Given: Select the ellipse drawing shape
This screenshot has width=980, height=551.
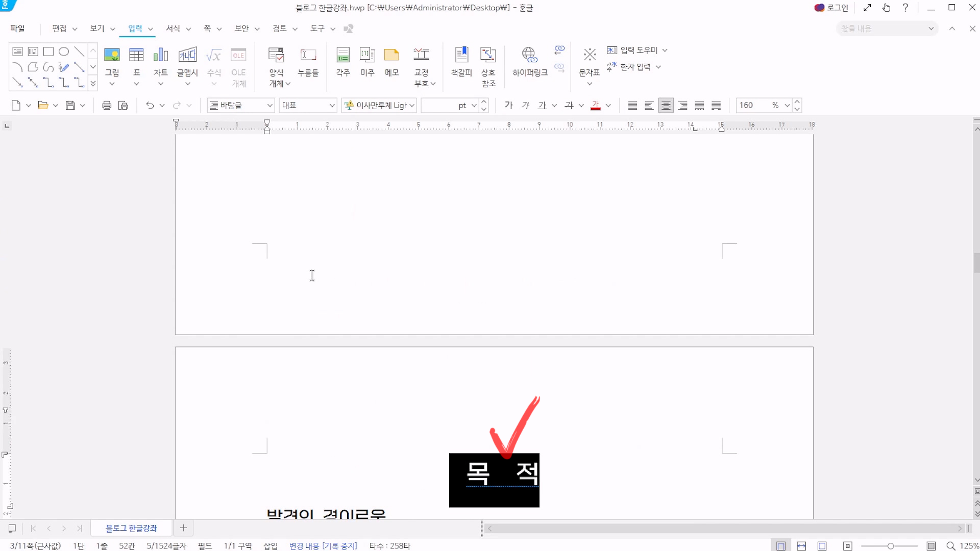Looking at the screenshot, I should (x=64, y=52).
